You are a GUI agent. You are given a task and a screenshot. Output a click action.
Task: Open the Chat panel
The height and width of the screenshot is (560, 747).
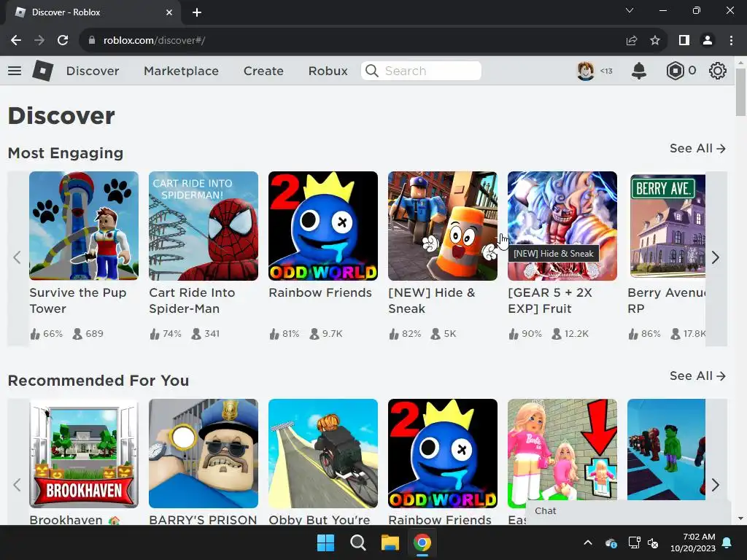pyautogui.click(x=628, y=511)
